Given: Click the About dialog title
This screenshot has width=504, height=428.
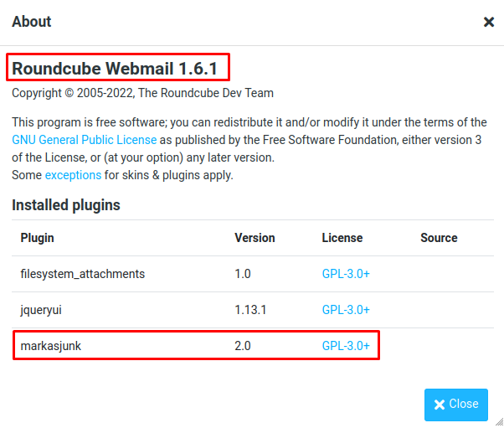Looking at the screenshot, I should (32, 22).
